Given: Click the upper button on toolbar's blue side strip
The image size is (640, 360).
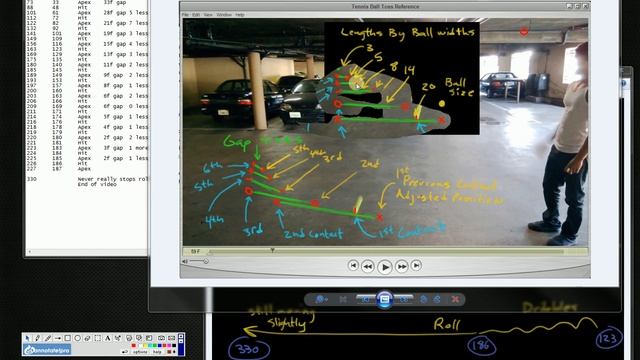Looking at the screenshot, I should pos(181,336).
